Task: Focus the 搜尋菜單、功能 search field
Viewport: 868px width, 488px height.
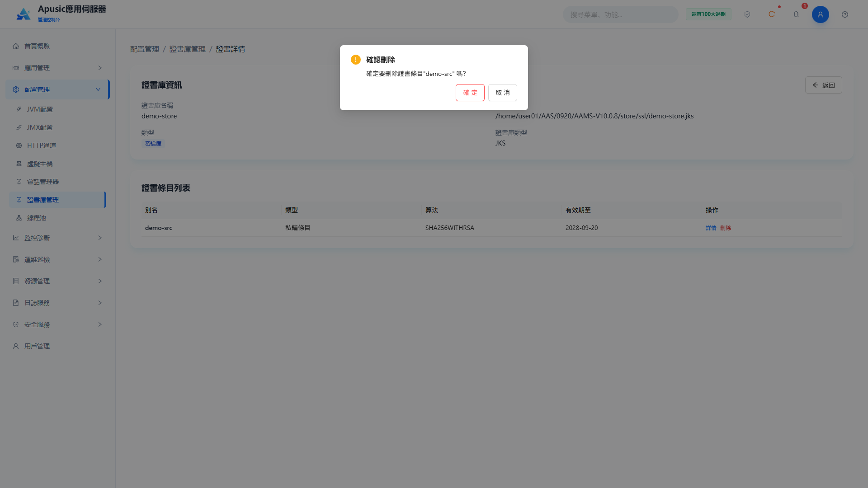Action: 620,14
